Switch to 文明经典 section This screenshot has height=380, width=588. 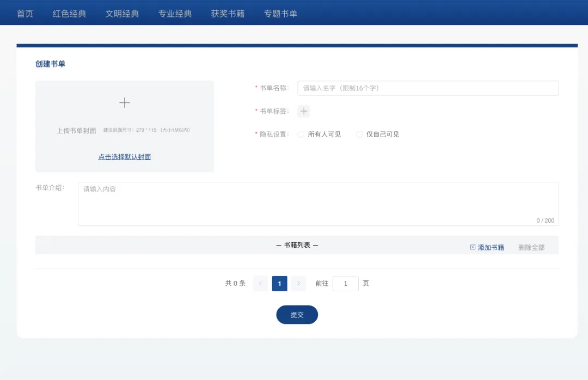(122, 14)
